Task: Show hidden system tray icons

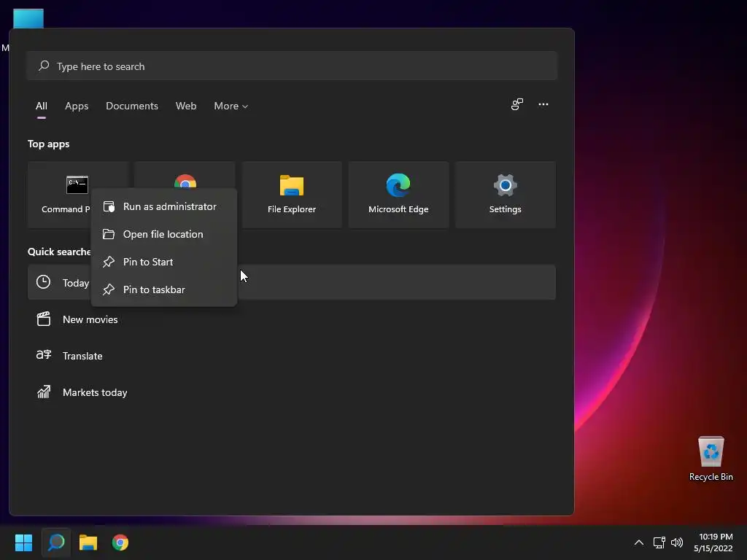Action: (639, 542)
